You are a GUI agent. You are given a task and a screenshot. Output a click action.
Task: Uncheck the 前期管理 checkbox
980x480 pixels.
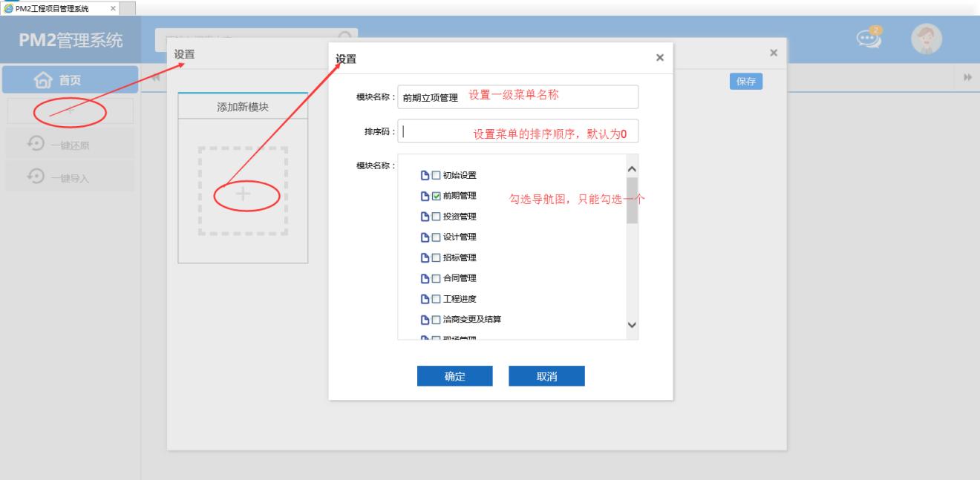coord(437,196)
